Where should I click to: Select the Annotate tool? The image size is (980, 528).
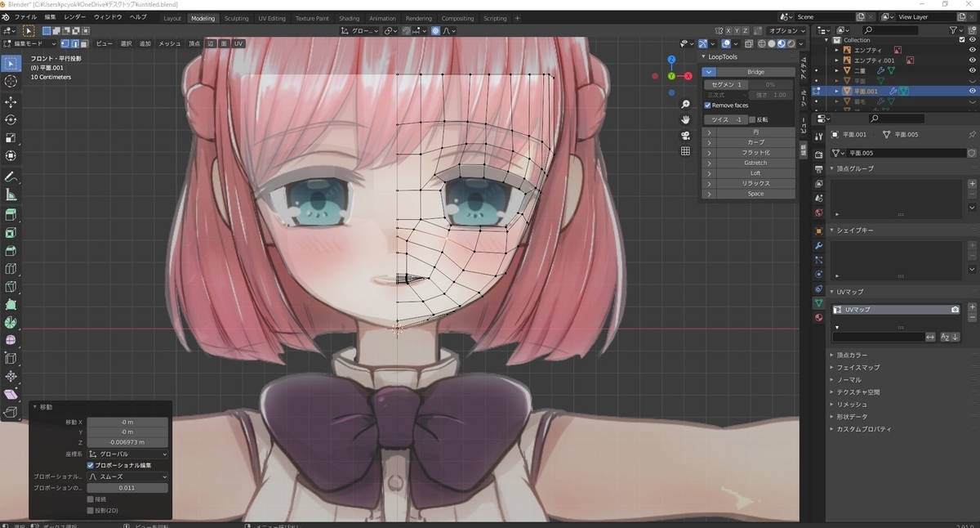pos(11,177)
